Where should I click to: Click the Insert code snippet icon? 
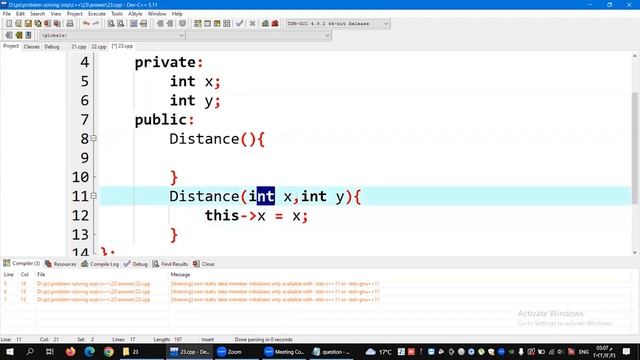coord(9,35)
